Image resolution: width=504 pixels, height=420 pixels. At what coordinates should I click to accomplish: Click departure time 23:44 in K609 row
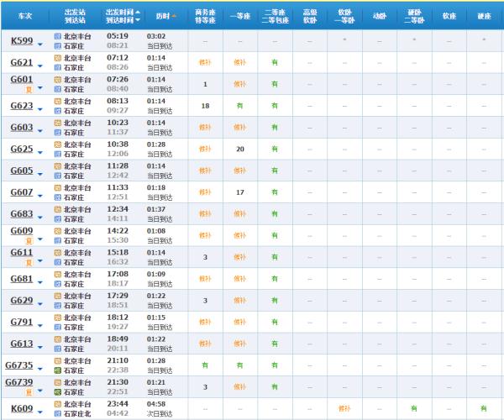pyautogui.click(x=118, y=403)
